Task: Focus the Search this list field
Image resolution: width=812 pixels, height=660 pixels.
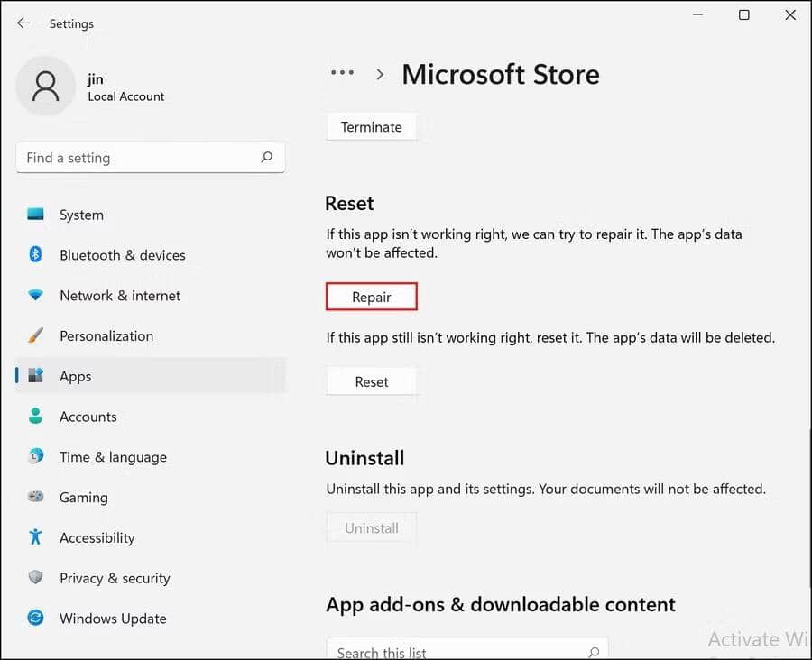Action: [467, 648]
